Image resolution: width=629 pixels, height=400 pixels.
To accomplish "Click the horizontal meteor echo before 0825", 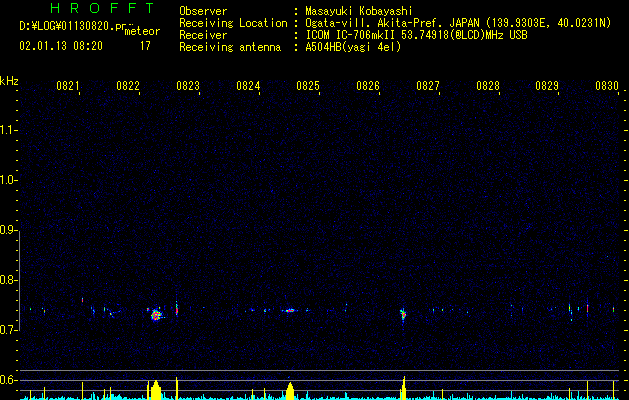I will click(x=290, y=310).
